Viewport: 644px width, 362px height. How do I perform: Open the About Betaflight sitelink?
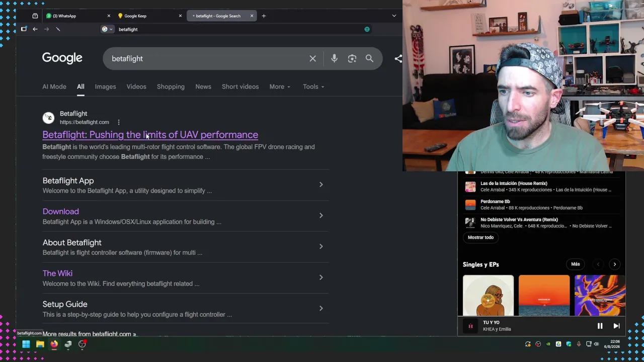pos(72,242)
